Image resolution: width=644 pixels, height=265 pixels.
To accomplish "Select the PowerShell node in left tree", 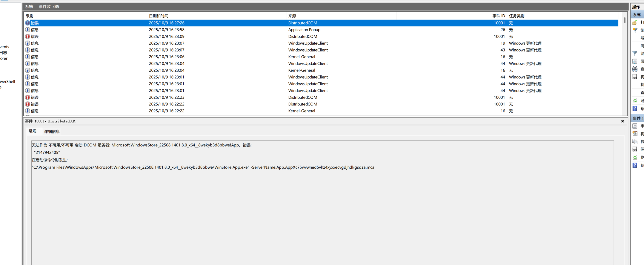I will 8,82.
